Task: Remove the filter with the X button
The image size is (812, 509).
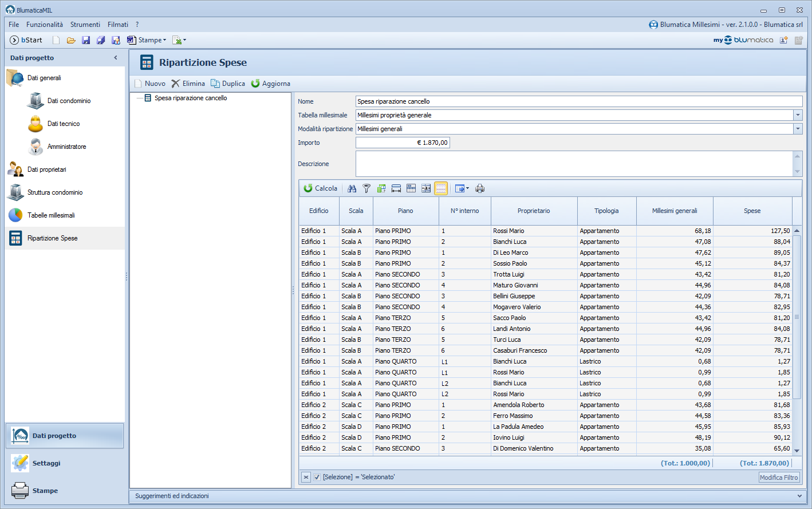Action: (x=306, y=477)
